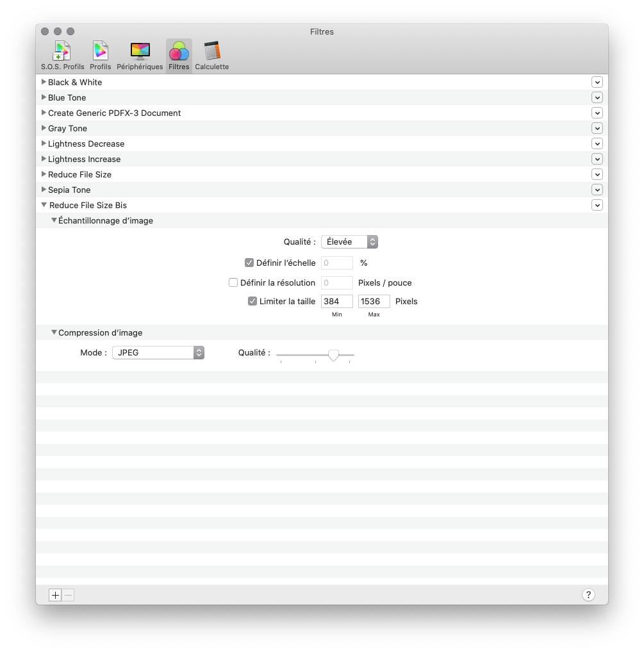Expand the Black & White filter row
The image size is (644, 652).
[x=44, y=82]
